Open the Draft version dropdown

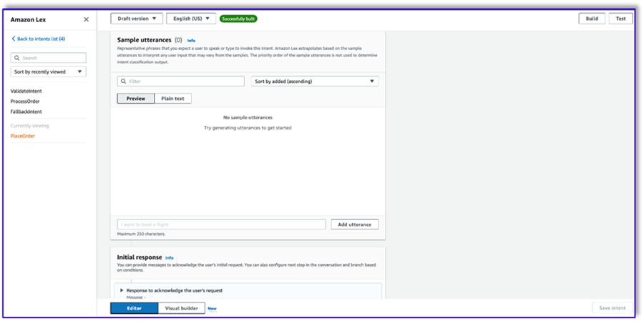coord(137,19)
